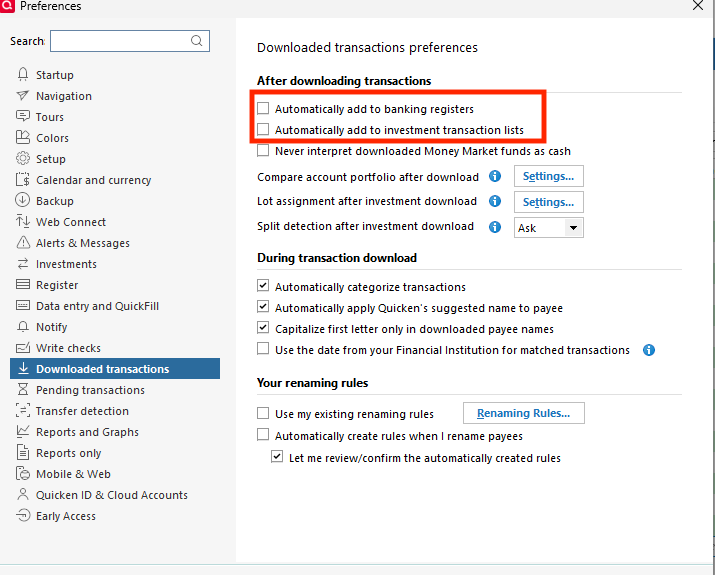Click the Colors palette icon

click(23, 137)
